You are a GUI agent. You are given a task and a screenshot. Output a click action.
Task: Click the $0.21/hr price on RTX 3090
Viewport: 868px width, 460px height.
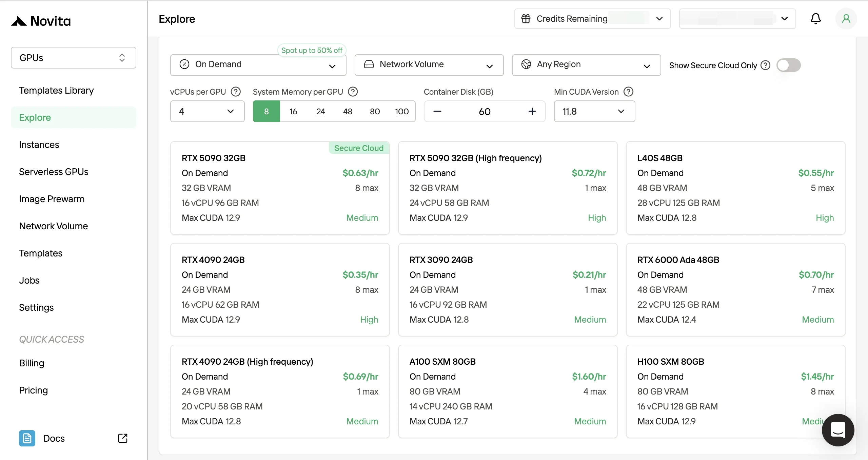(x=589, y=275)
